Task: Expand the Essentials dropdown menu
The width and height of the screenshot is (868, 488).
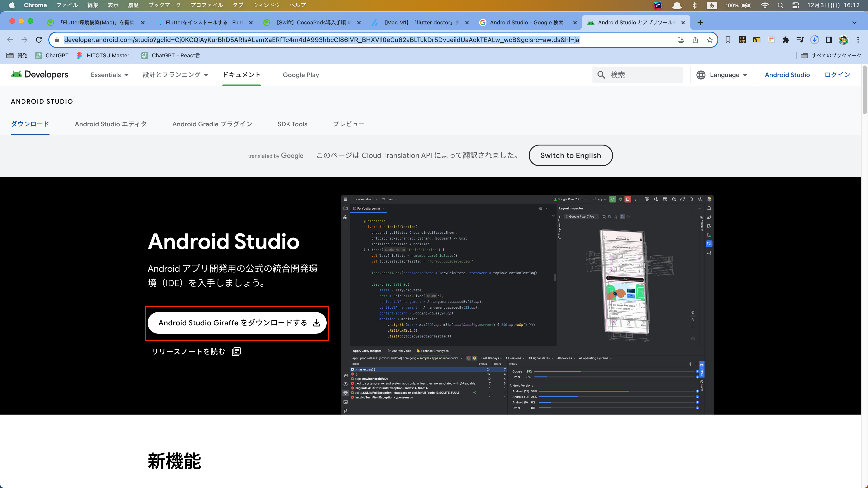Action: (109, 75)
